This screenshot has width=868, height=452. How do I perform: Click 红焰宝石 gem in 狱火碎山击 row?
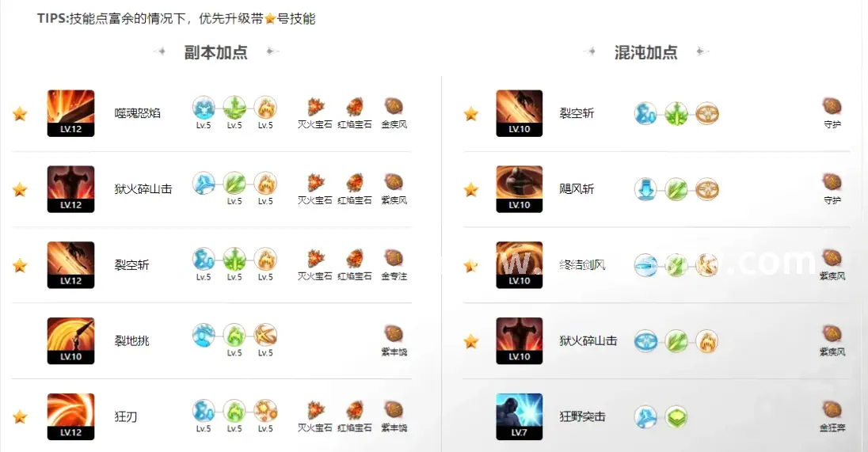click(355, 183)
